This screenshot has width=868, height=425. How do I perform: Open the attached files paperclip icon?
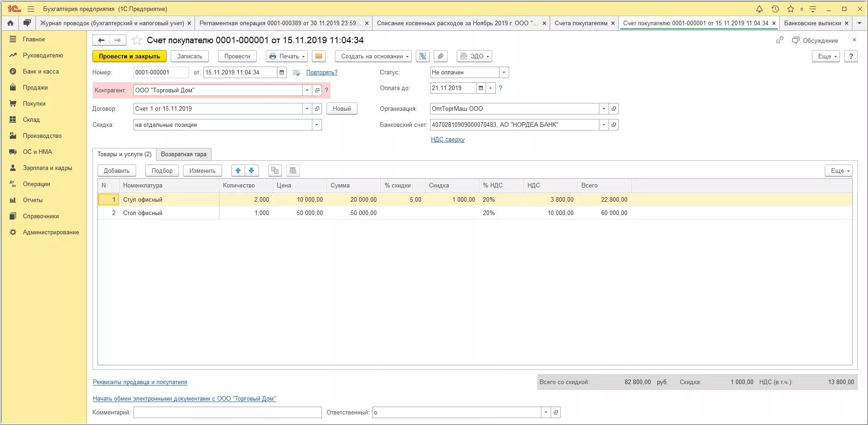[441, 56]
